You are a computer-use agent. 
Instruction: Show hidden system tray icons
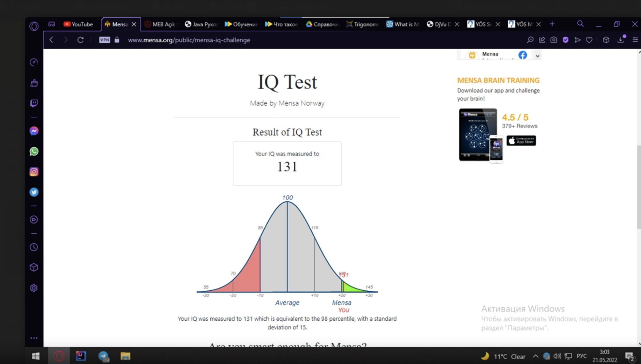(535, 356)
